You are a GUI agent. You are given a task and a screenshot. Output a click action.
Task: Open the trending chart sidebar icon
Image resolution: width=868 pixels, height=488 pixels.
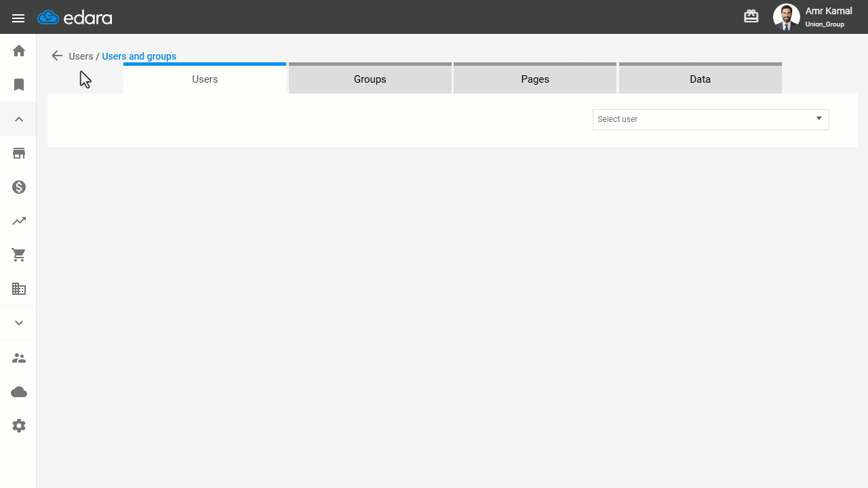(19, 221)
